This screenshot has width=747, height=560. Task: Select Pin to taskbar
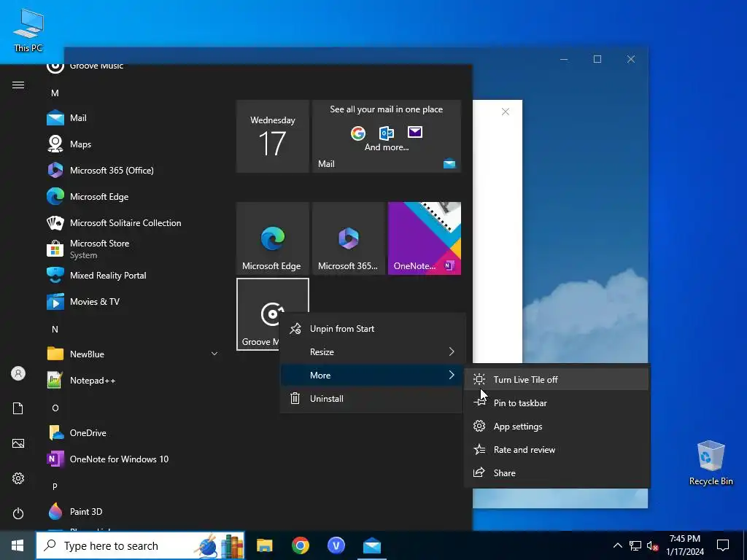[557, 402]
